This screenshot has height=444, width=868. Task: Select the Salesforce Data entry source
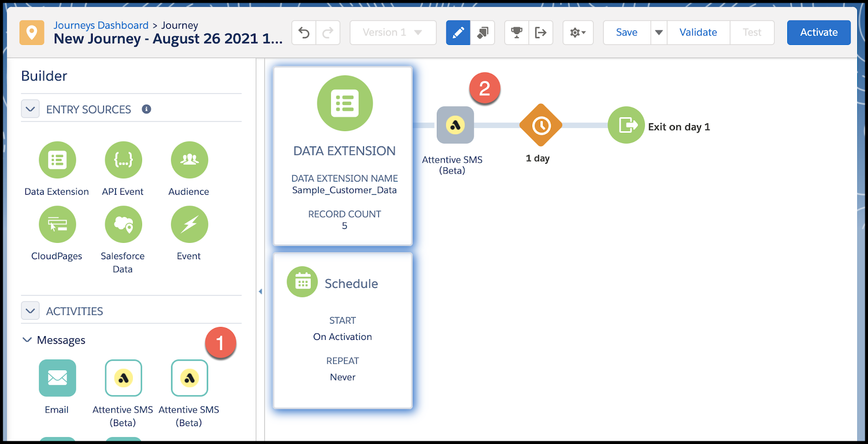pyautogui.click(x=123, y=224)
